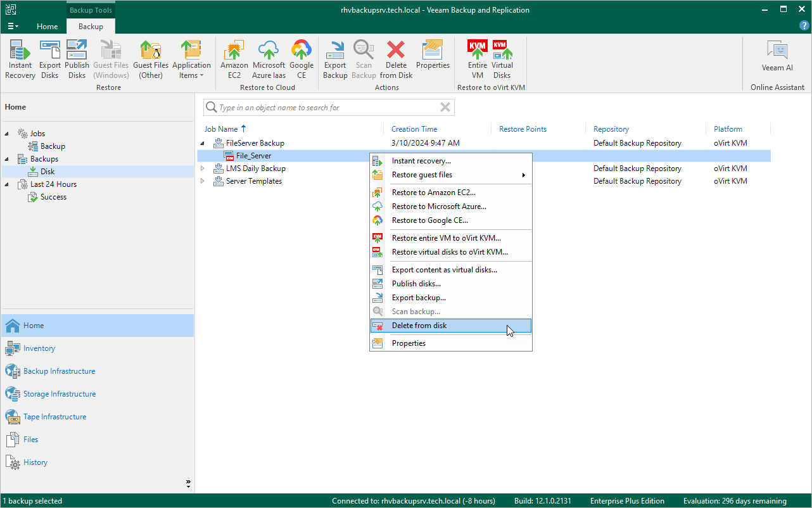Open Properties from context menu
The image size is (812, 508).
(451, 343)
